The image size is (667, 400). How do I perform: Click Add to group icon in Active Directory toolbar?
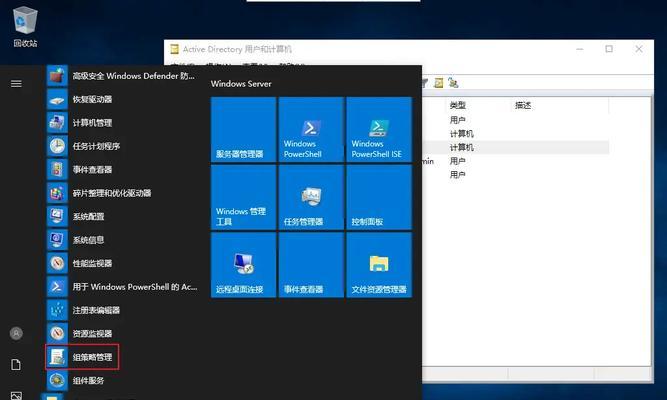[x=453, y=83]
